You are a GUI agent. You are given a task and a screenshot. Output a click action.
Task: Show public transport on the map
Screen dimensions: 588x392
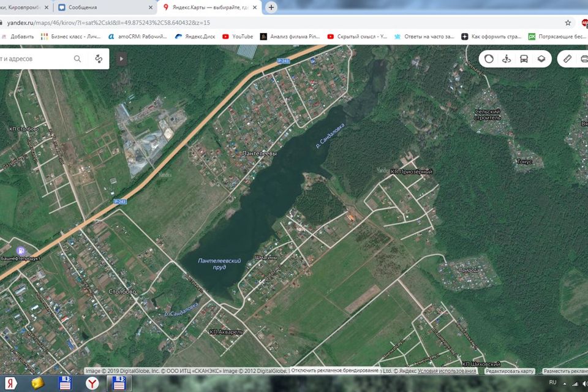[x=524, y=59]
